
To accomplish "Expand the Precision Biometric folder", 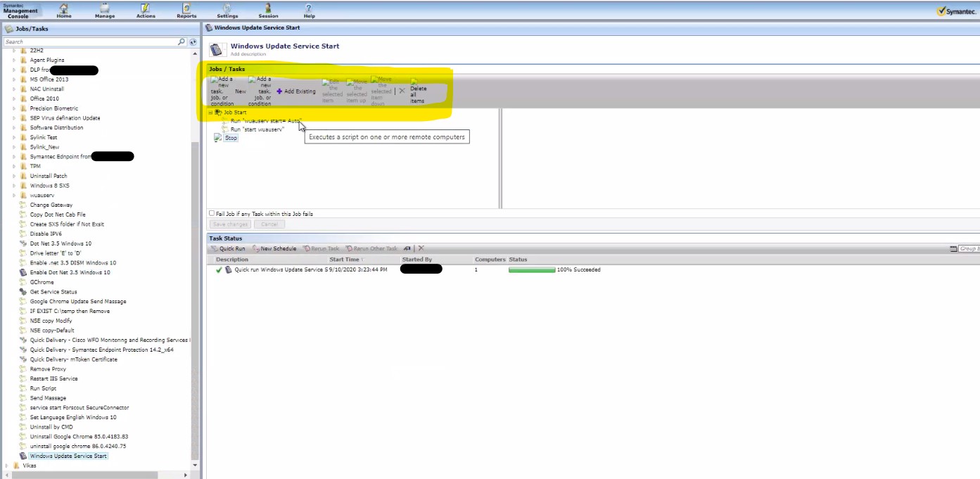I will pos(14,108).
